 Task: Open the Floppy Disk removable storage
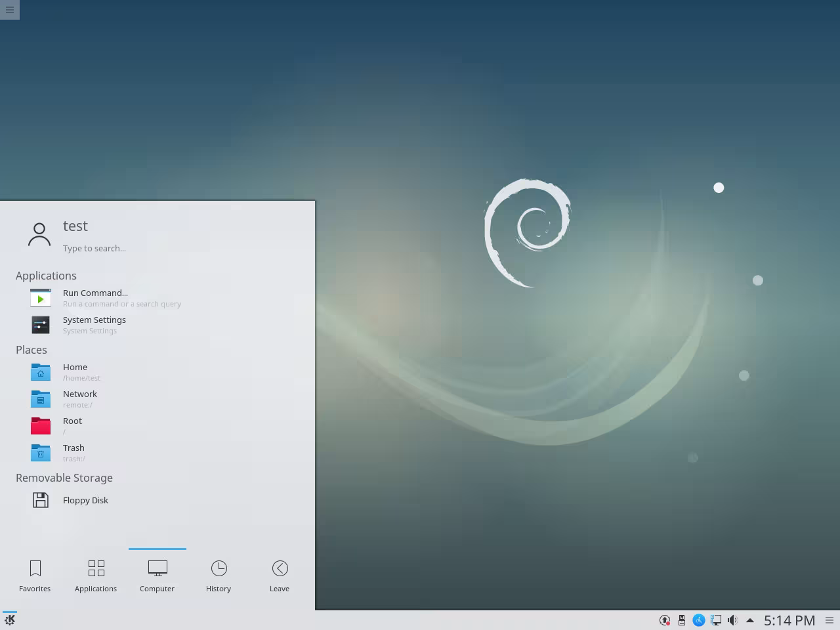85,500
